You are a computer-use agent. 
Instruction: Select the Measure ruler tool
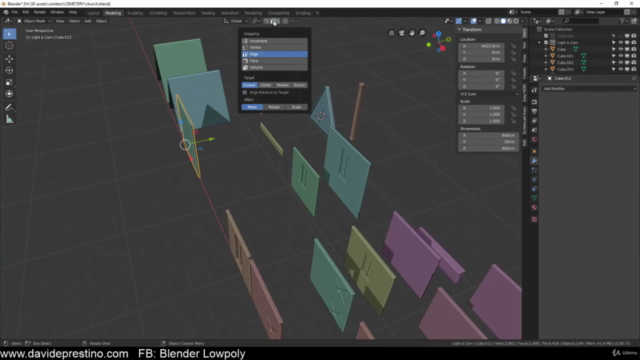click(9, 120)
